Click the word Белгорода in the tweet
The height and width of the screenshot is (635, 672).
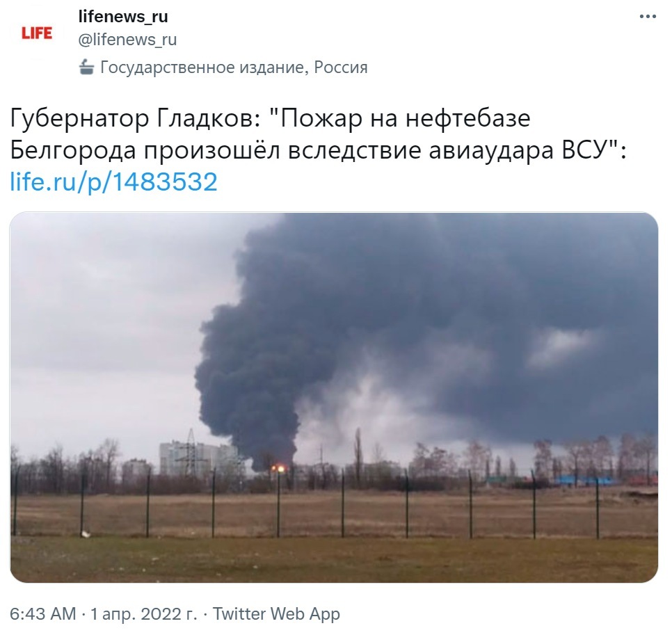pyautogui.click(x=73, y=150)
